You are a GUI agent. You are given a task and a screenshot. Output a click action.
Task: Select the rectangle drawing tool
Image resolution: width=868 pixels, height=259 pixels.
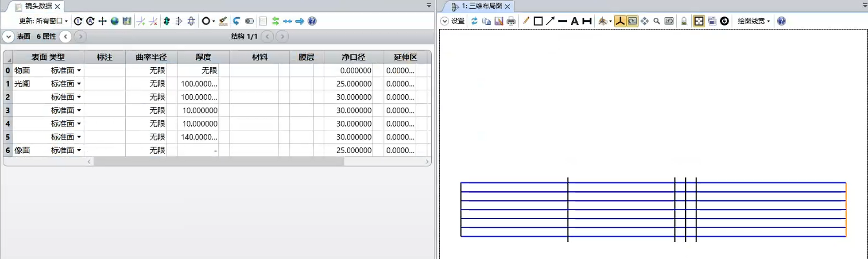click(x=538, y=21)
